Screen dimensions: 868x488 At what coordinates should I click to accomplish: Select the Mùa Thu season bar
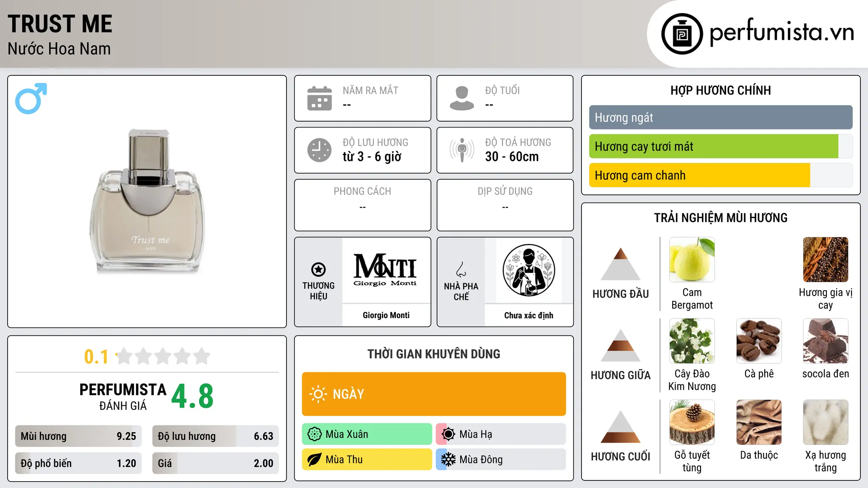(367, 460)
